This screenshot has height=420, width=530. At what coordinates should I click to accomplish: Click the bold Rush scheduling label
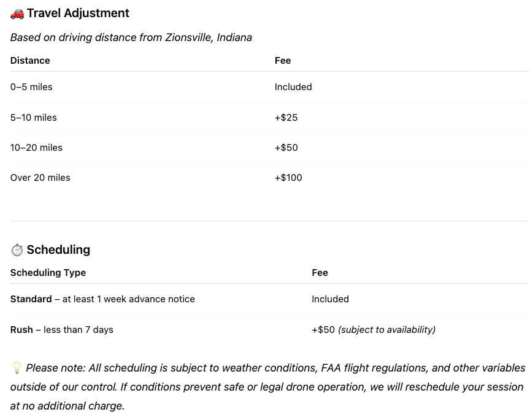(21, 330)
